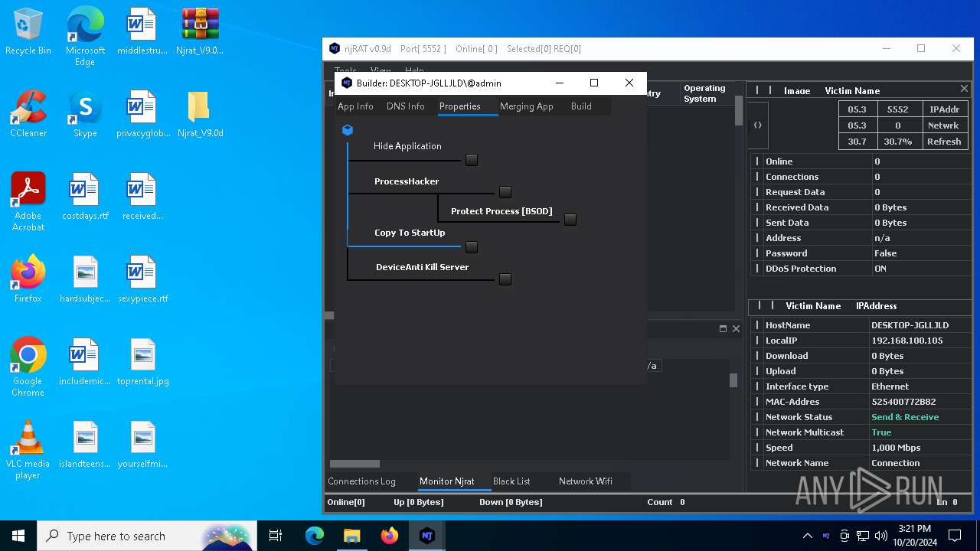Open the Black List tab
Image resolution: width=980 pixels, height=551 pixels.
pyautogui.click(x=511, y=481)
